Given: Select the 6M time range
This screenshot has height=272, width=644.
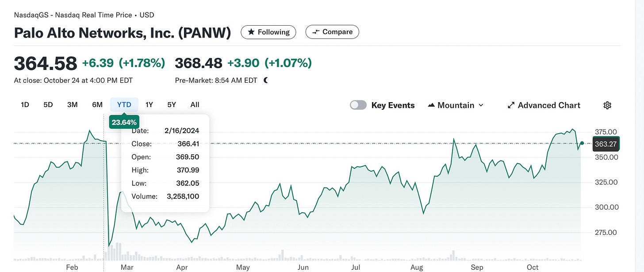Looking at the screenshot, I should tap(97, 105).
